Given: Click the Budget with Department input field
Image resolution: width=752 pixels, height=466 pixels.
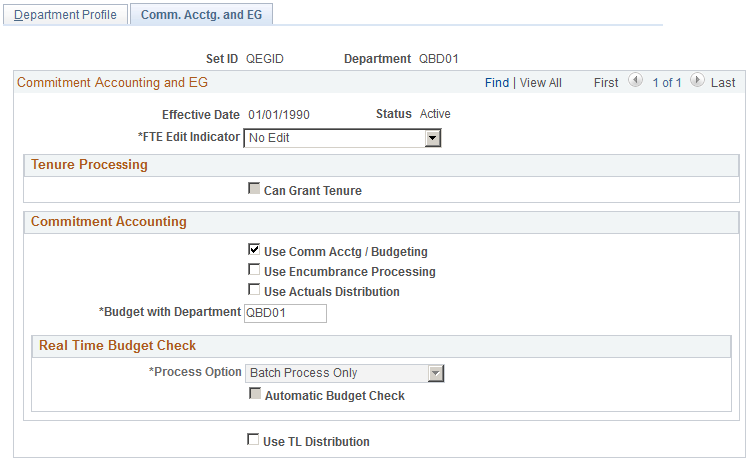Looking at the screenshot, I should [285, 313].
